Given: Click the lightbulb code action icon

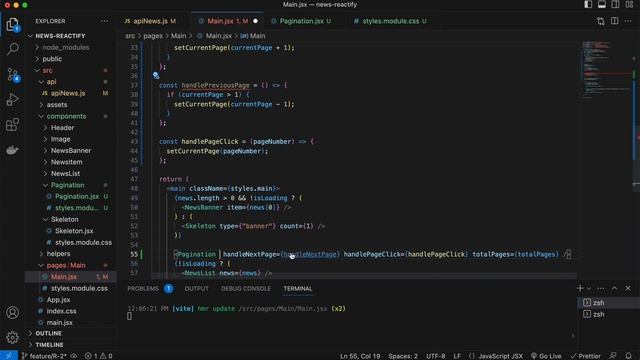Looking at the screenshot, I should click(x=156, y=75).
